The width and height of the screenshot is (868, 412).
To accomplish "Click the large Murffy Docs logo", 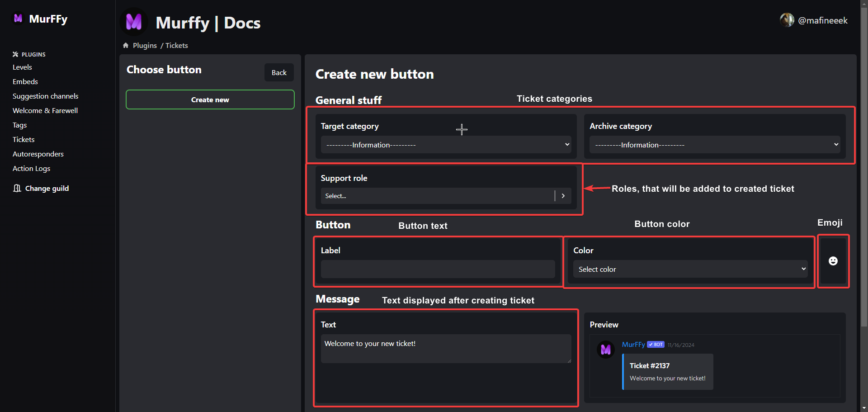I will (x=134, y=22).
